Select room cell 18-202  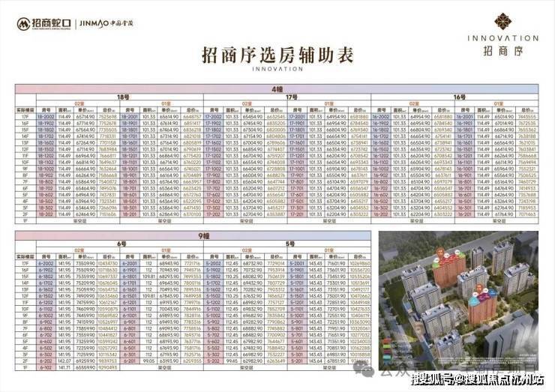(x=46, y=214)
